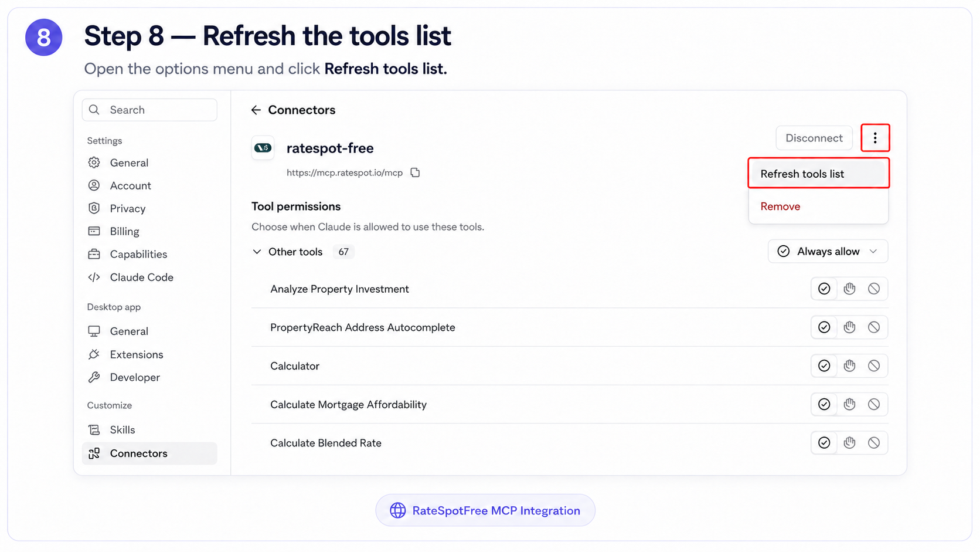
Task: Open the Always allow dropdown
Action: 828,251
